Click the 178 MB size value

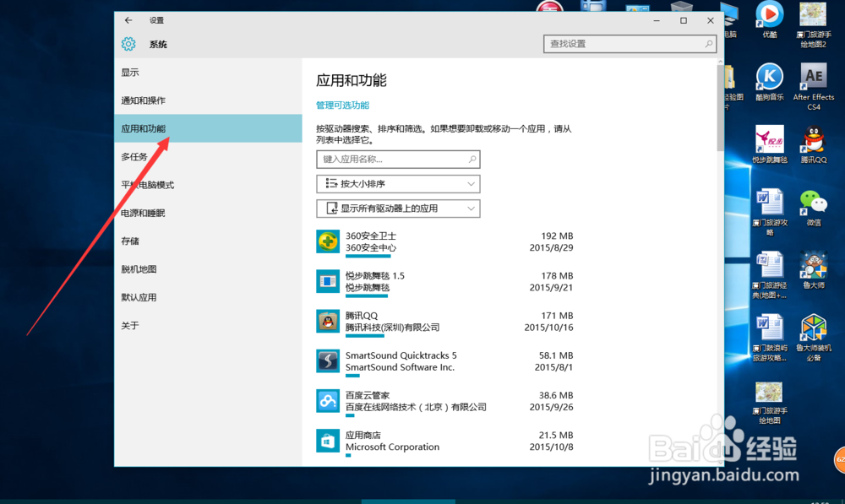tap(557, 276)
